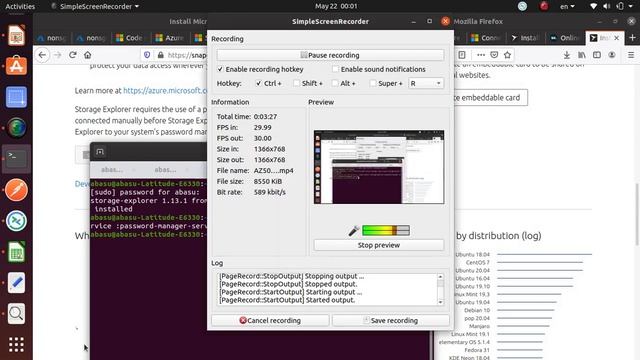The height and width of the screenshot is (360, 640).
Task: Open the remote desktop app in dock
Action: (x=16, y=221)
